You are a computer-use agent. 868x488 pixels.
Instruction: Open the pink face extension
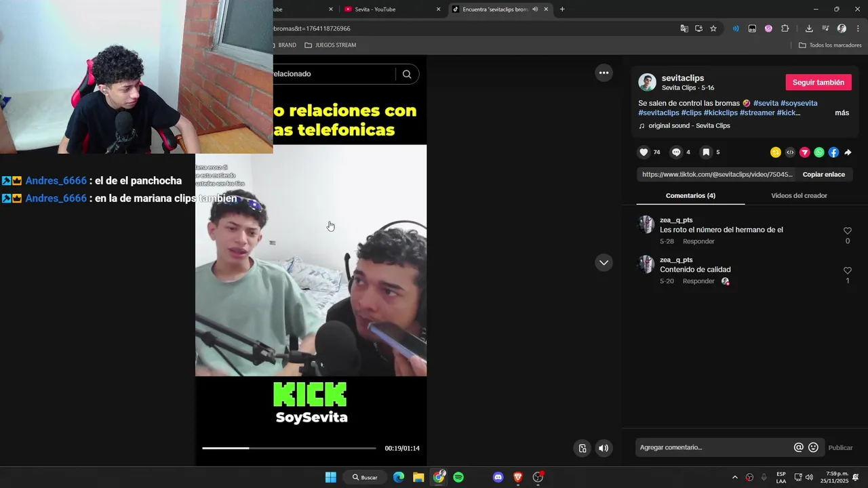[x=768, y=28]
